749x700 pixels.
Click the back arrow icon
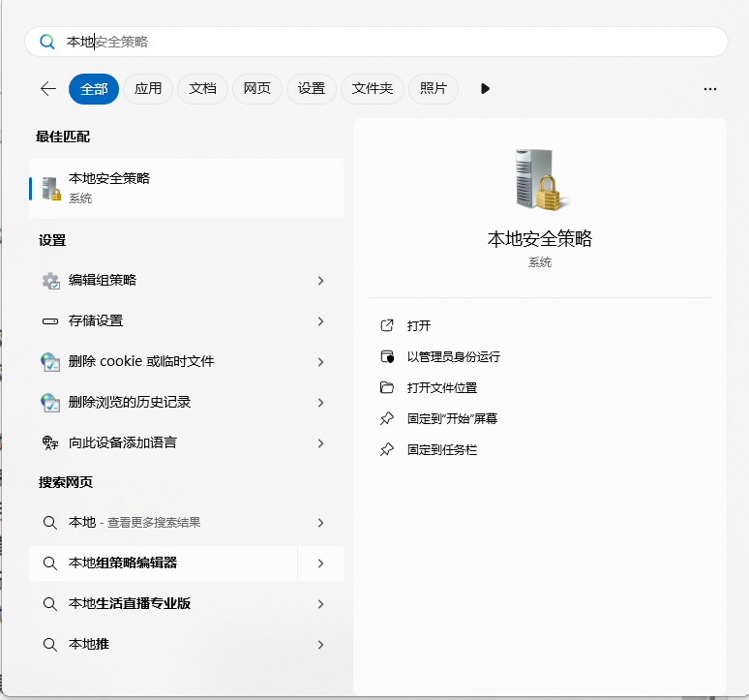(48, 88)
